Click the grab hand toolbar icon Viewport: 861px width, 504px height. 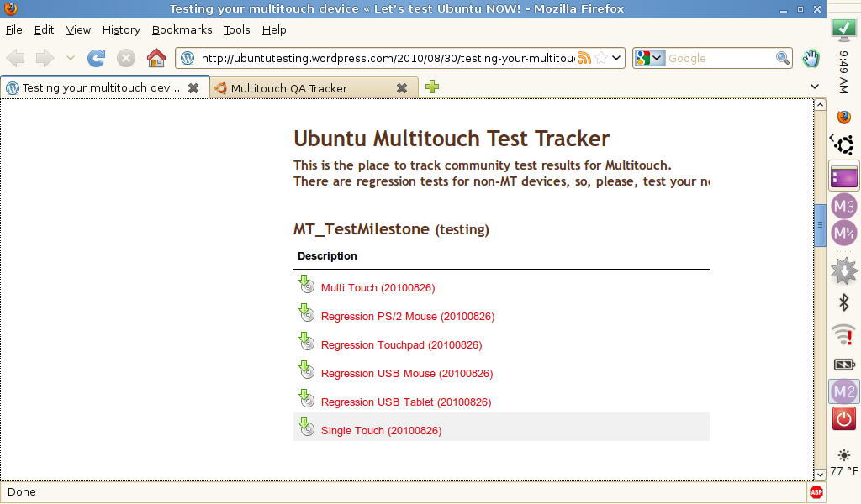click(x=811, y=58)
